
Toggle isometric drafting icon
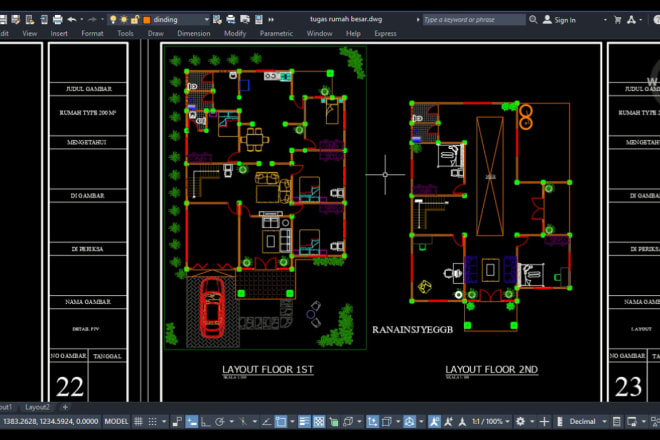coord(243,421)
